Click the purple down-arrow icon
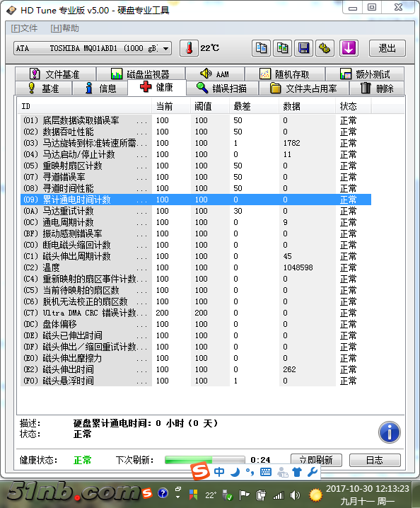420x508 pixels. [x=349, y=48]
